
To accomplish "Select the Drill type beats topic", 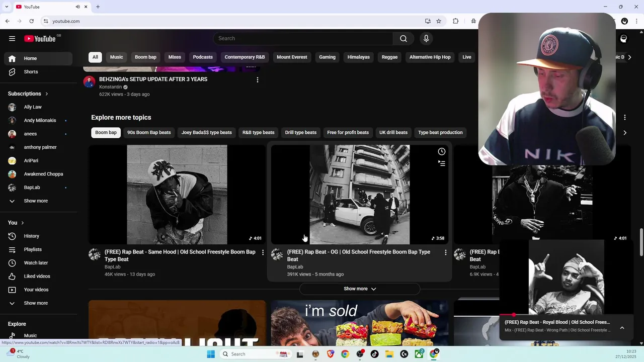I will tap(301, 133).
